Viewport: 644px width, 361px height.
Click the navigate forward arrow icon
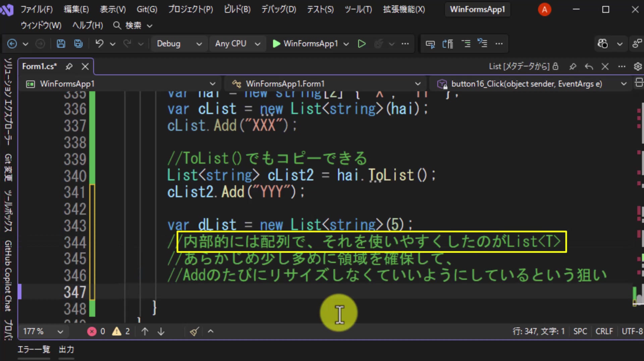click(40, 44)
